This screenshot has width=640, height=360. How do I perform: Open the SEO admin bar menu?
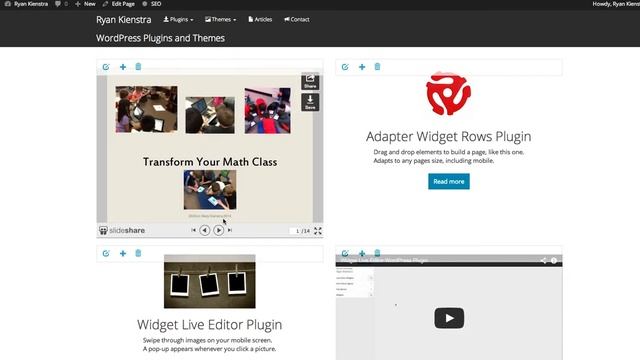152,4
